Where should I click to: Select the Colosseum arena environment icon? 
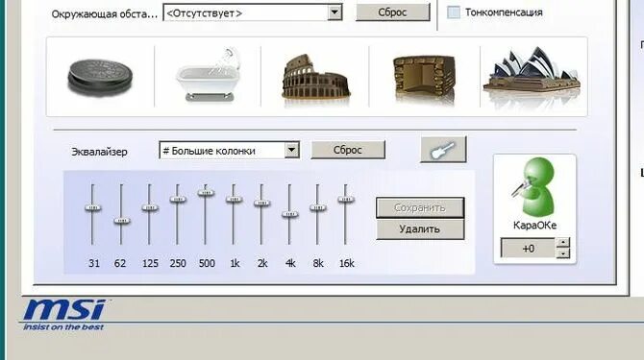(x=315, y=77)
